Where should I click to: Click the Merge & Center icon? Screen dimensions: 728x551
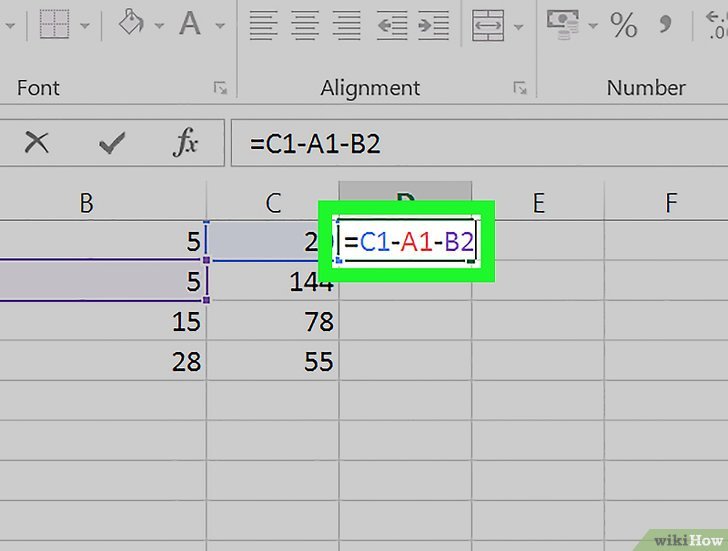[488, 25]
